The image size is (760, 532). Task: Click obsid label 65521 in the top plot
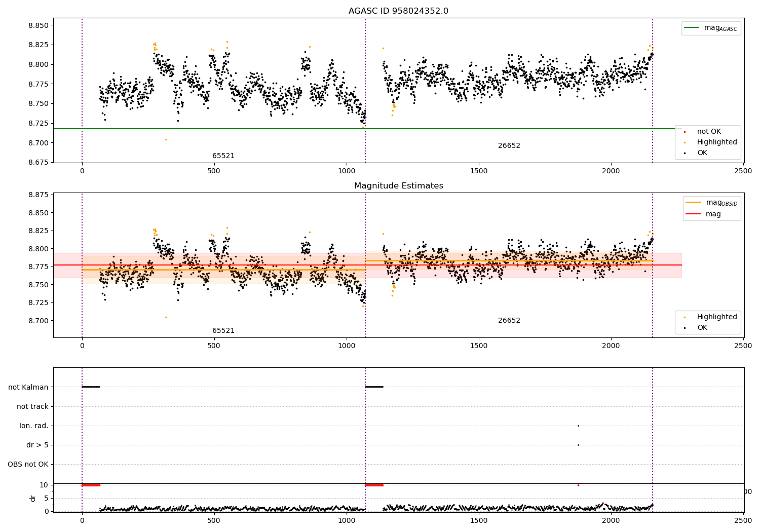click(x=223, y=156)
